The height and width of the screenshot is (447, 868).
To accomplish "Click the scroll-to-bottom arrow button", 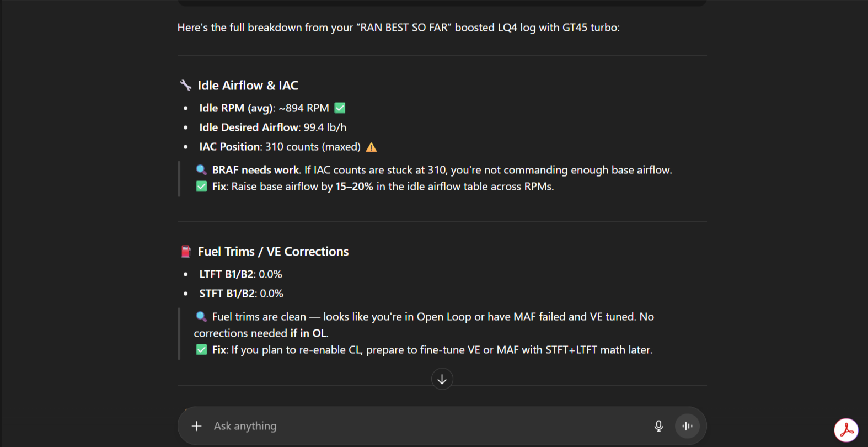I will click(442, 379).
